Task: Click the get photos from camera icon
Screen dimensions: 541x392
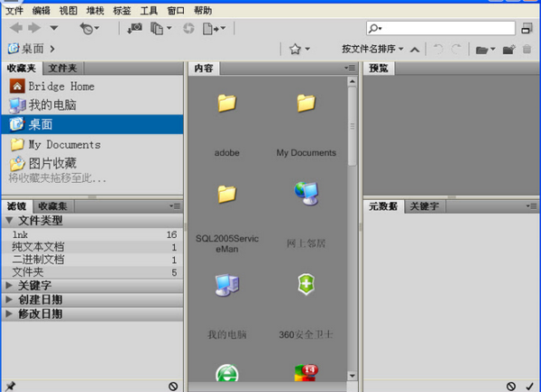Action: click(136, 29)
